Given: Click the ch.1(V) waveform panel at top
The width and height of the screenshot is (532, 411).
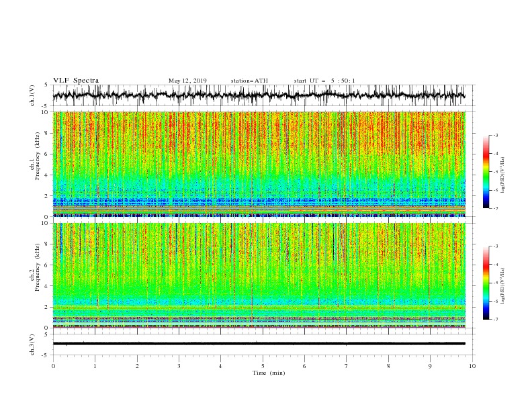Looking at the screenshot, I should (x=263, y=95).
